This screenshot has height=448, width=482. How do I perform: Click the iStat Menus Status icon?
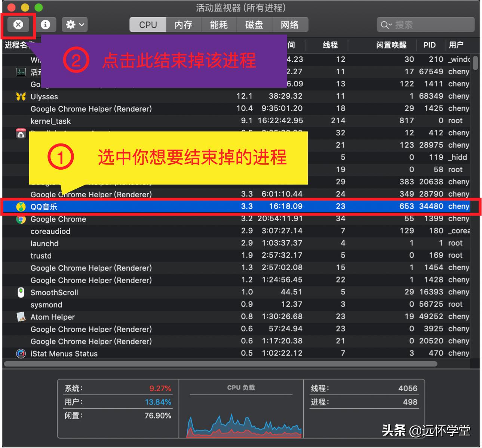(21, 353)
